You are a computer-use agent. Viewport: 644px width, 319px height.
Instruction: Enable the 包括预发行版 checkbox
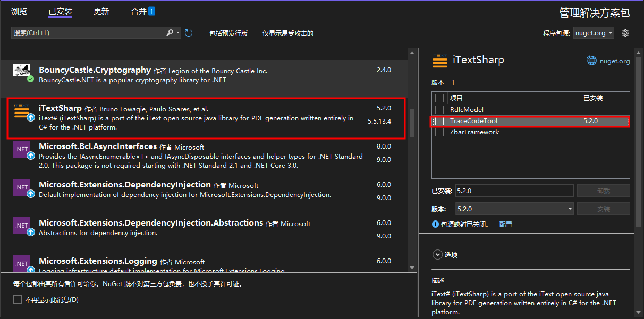tap(202, 32)
